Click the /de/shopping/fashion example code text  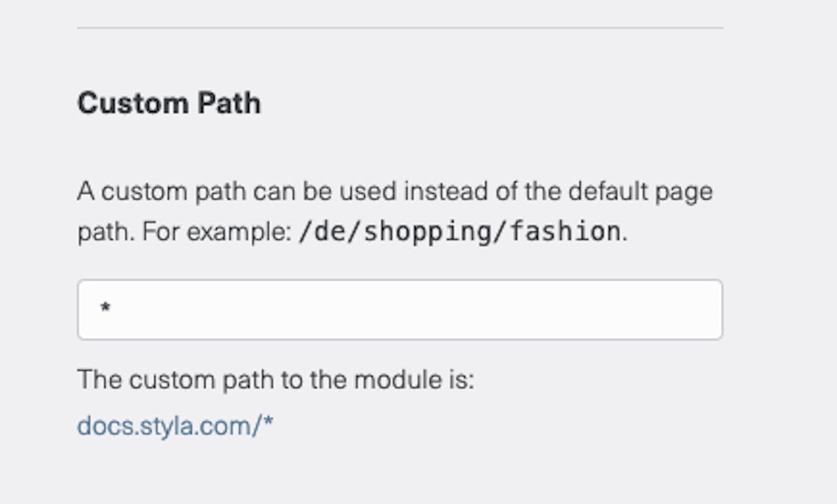pos(460,231)
